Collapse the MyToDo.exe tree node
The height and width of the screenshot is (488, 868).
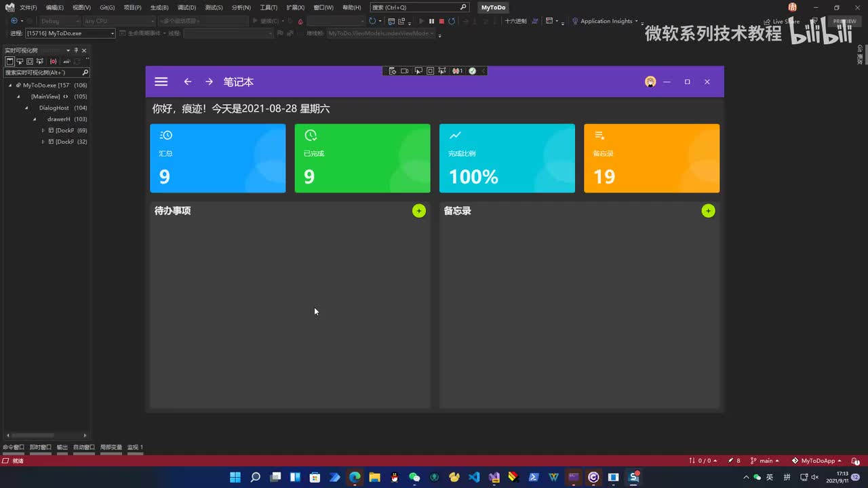pos(10,85)
